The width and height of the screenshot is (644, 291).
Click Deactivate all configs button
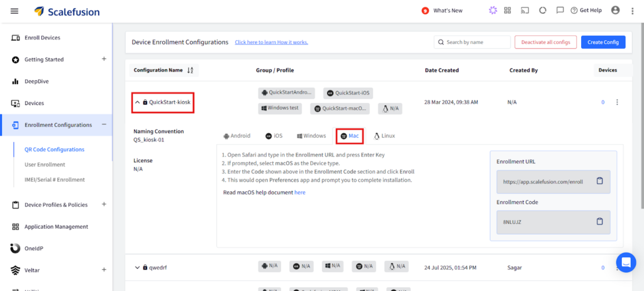point(545,42)
